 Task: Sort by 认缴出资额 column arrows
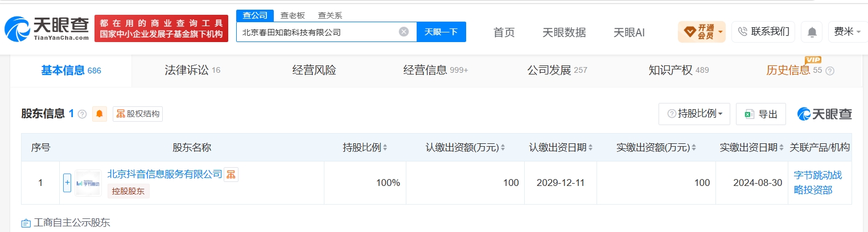503,147
